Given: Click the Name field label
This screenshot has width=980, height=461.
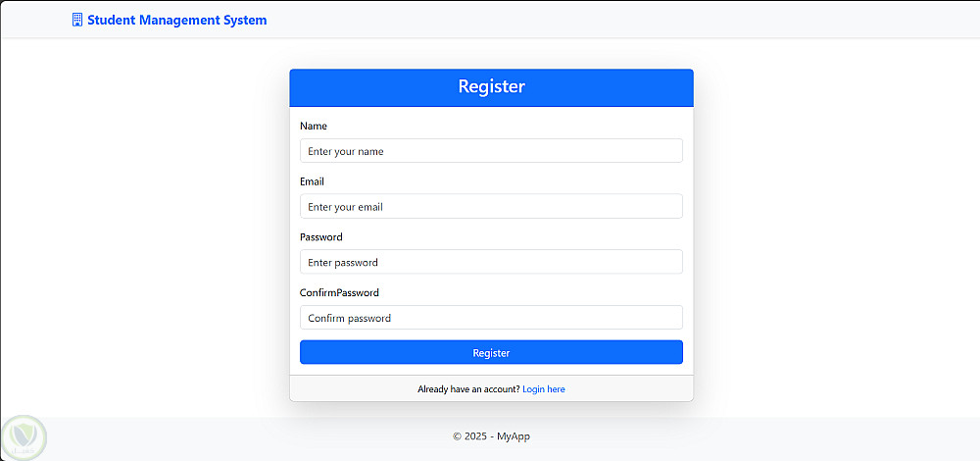Looking at the screenshot, I should click(x=314, y=127).
